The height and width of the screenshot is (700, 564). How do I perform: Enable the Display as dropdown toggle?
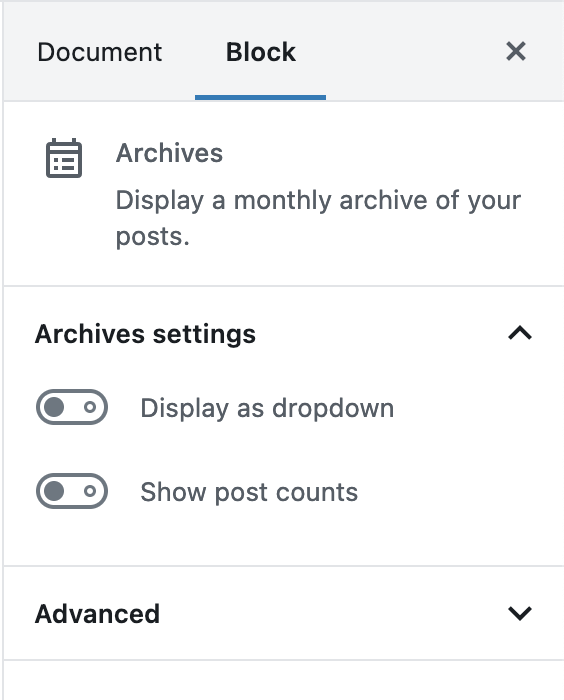coord(72,407)
